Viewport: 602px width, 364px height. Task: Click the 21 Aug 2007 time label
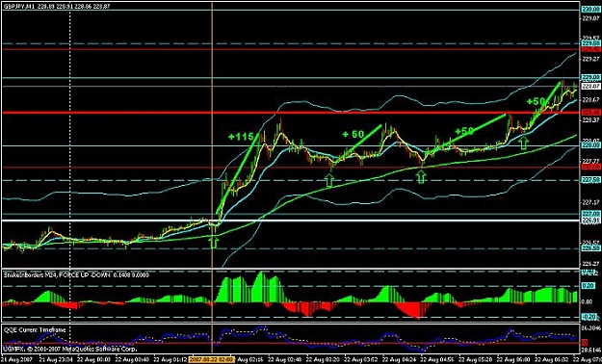click(x=16, y=360)
